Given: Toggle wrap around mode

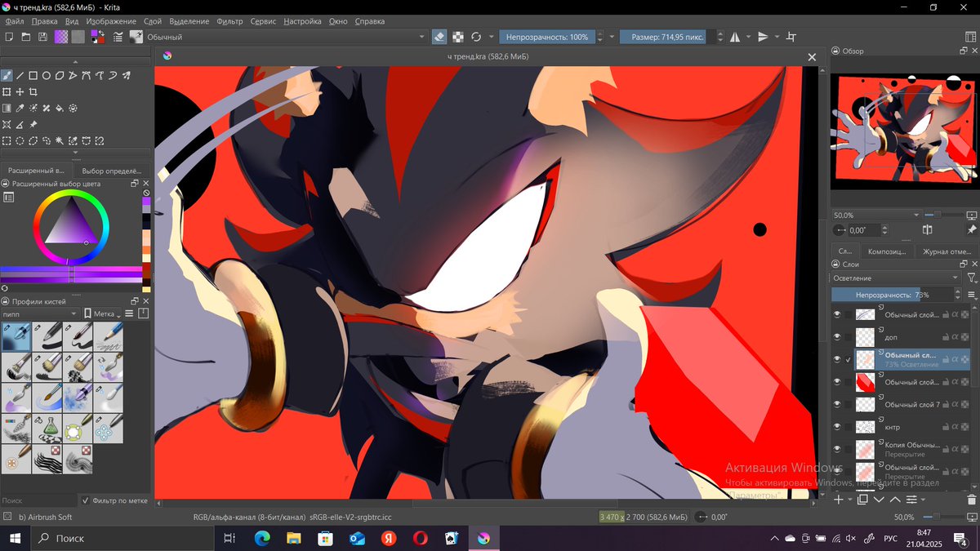Looking at the screenshot, I should tap(791, 37).
